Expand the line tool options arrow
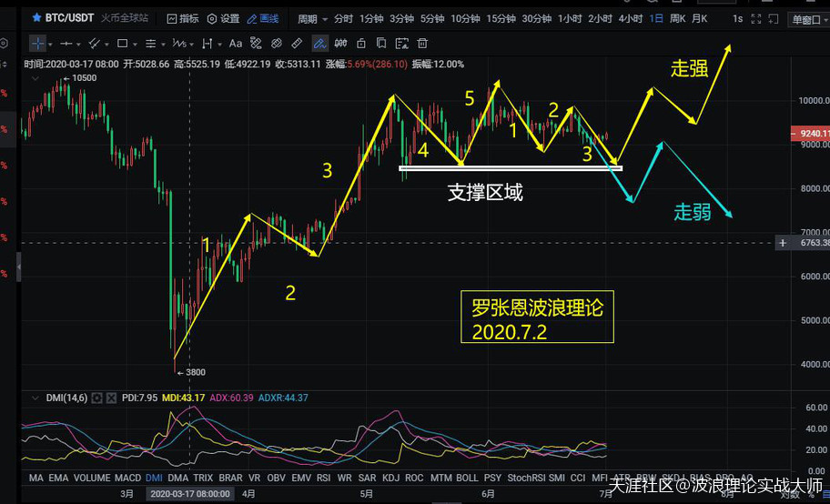Screen dimensions: 830x504 [x=79, y=45]
